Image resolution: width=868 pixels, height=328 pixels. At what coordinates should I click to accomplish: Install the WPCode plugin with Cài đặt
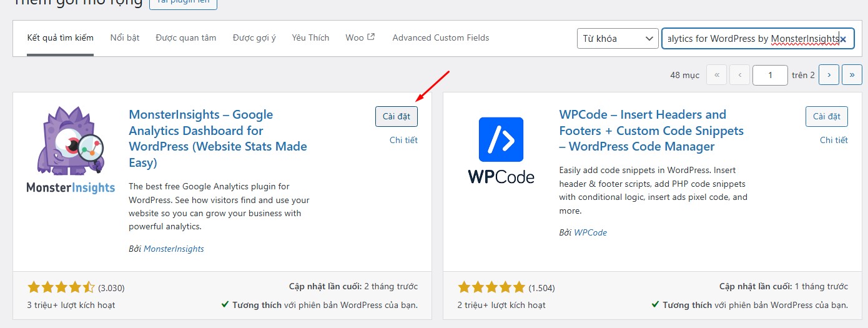[x=827, y=116]
